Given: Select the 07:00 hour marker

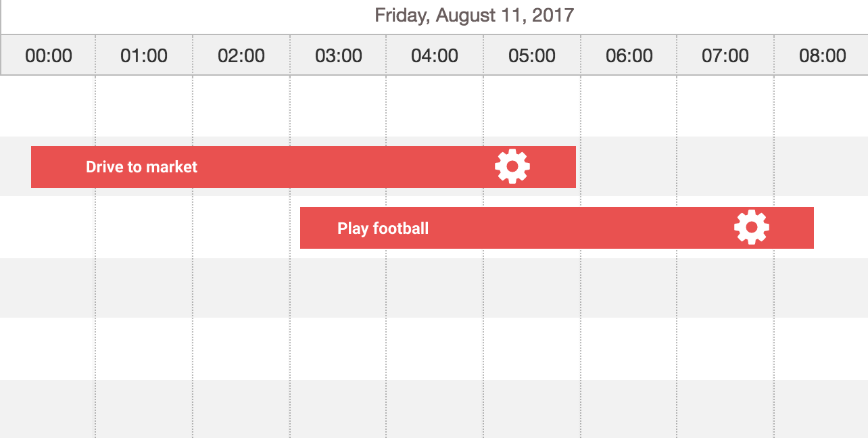Looking at the screenshot, I should [x=725, y=56].
